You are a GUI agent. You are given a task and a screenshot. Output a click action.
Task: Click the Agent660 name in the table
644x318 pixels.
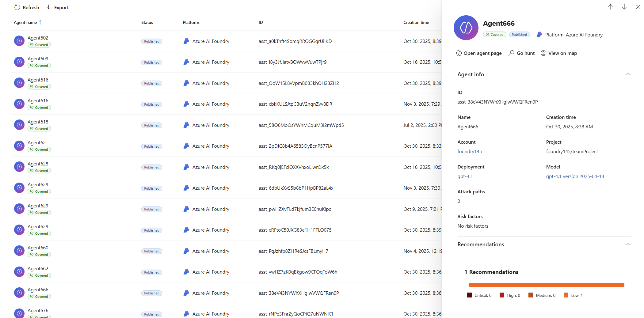38,248
